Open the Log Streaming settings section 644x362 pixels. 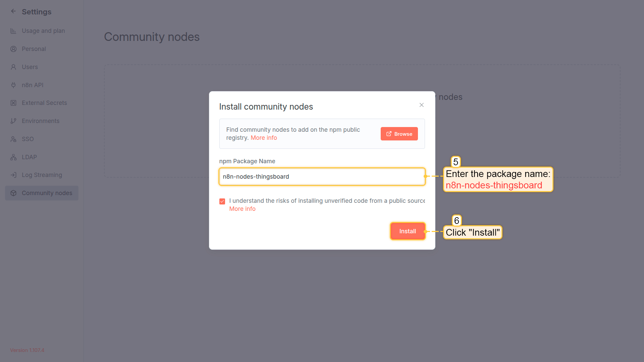point(42,175)
